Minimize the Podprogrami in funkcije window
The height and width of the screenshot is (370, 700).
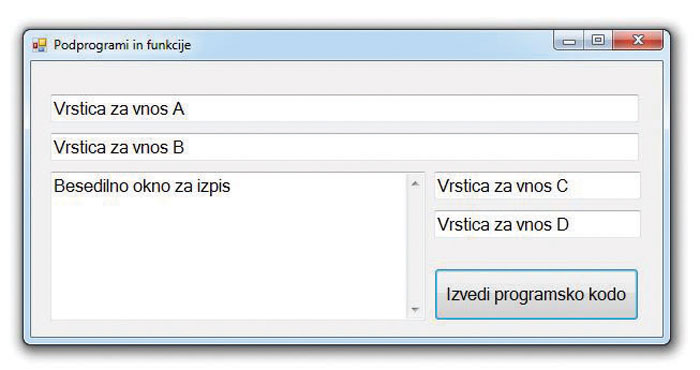click(x=568, y=41)
